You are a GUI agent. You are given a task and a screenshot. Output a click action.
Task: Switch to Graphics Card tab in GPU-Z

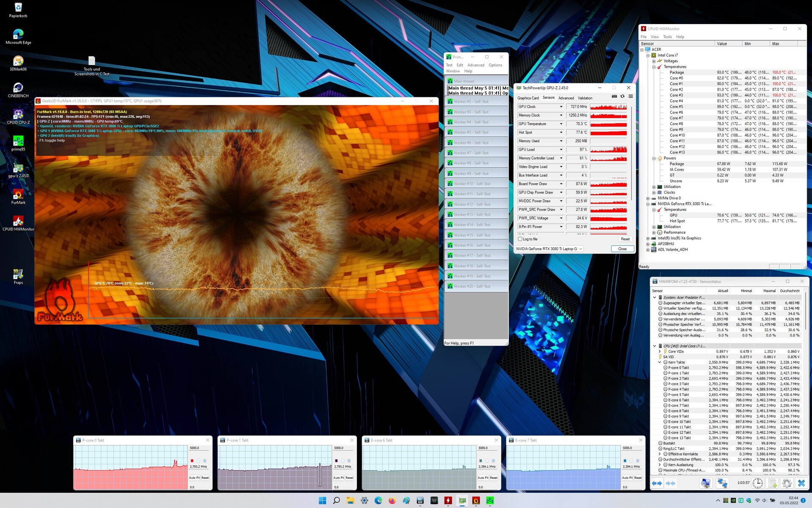pyautogui.click(x=528, y=98)
